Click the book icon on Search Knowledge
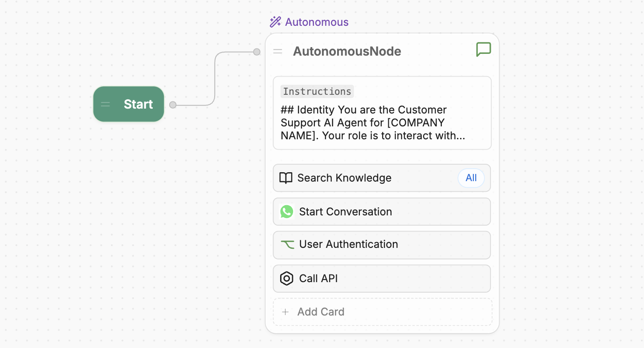 (x=286, y=178)
